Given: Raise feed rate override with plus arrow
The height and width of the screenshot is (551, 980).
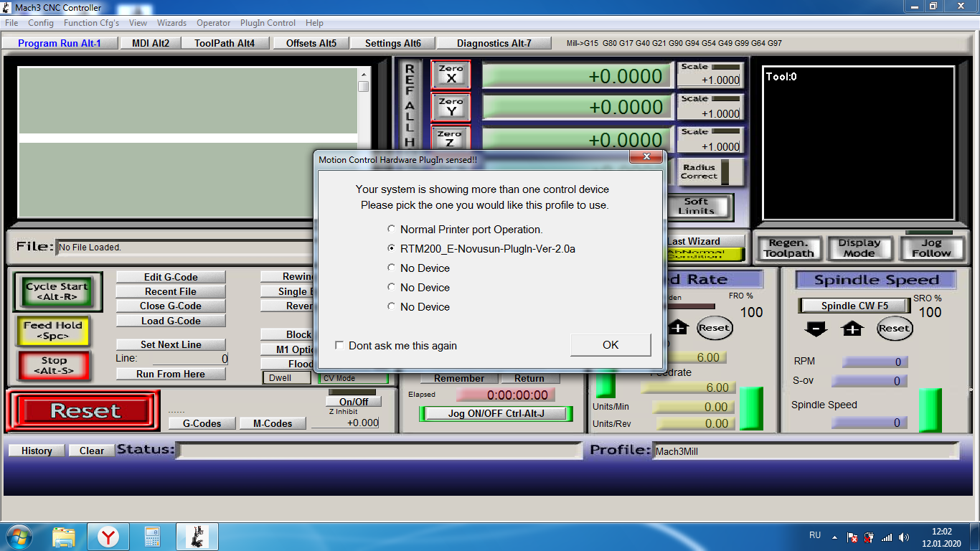Looking at the screenshot, I should 678,328.
